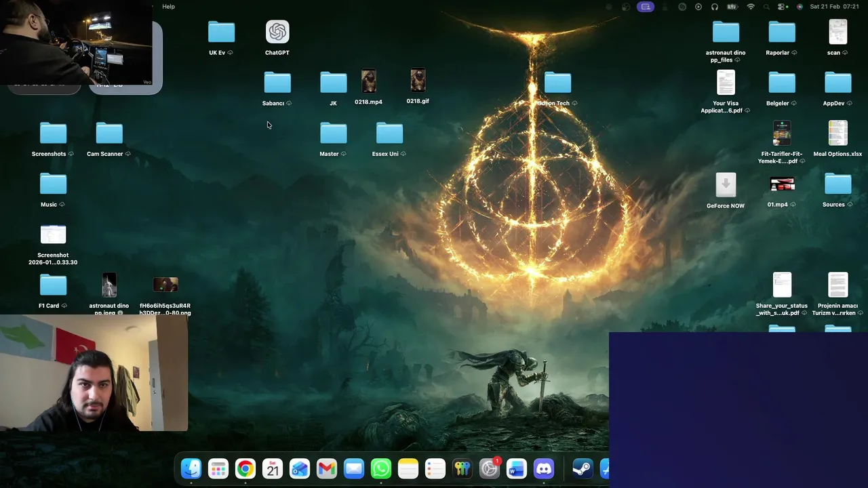This screenshot has width=868, height=488.
Task: Open Microsoft Word from the Dock
Action: pos(517,468)
